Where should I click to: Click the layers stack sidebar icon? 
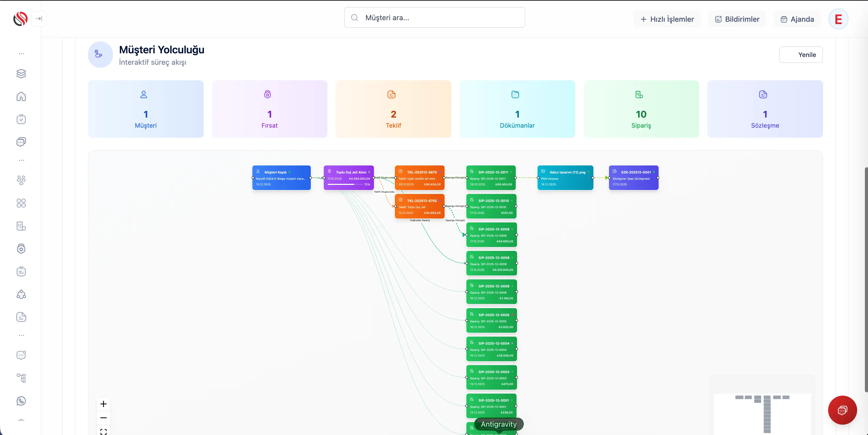click(21, 74)
